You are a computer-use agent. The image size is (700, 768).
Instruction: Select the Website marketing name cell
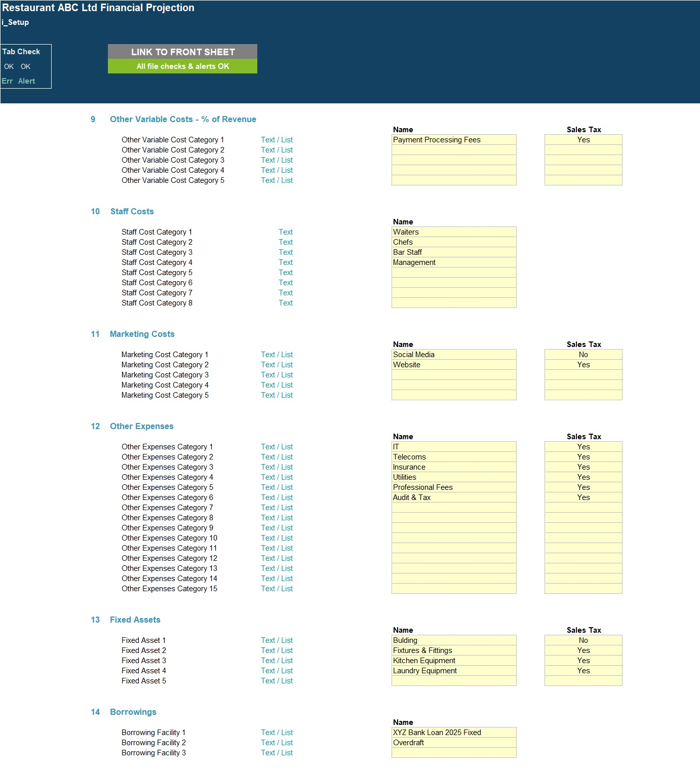click(454, 365)
